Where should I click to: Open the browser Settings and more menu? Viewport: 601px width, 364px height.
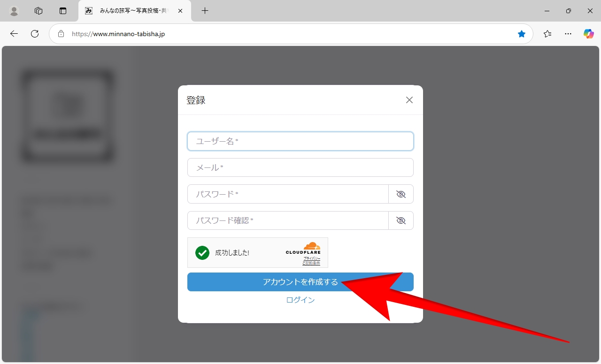(x=568, y=34)
